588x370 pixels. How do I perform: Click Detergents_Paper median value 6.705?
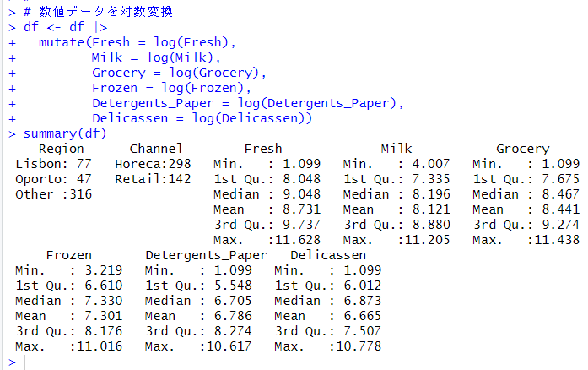click(233, 301)
